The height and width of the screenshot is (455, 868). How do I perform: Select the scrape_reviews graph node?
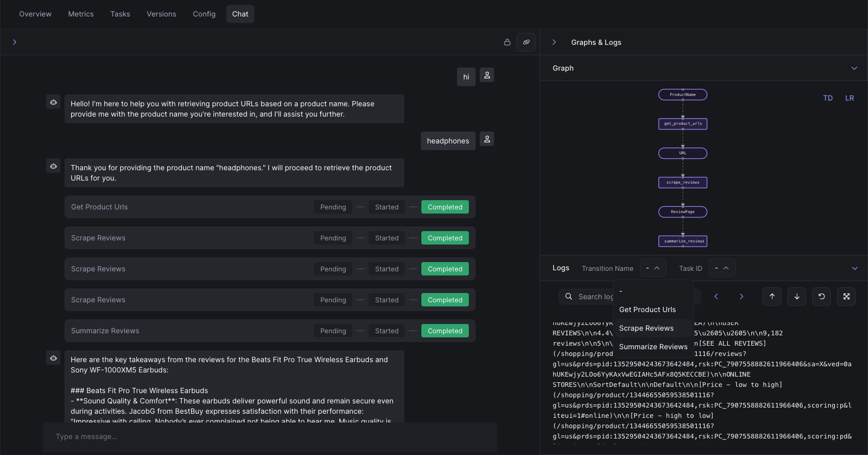(x=683, y=183)
